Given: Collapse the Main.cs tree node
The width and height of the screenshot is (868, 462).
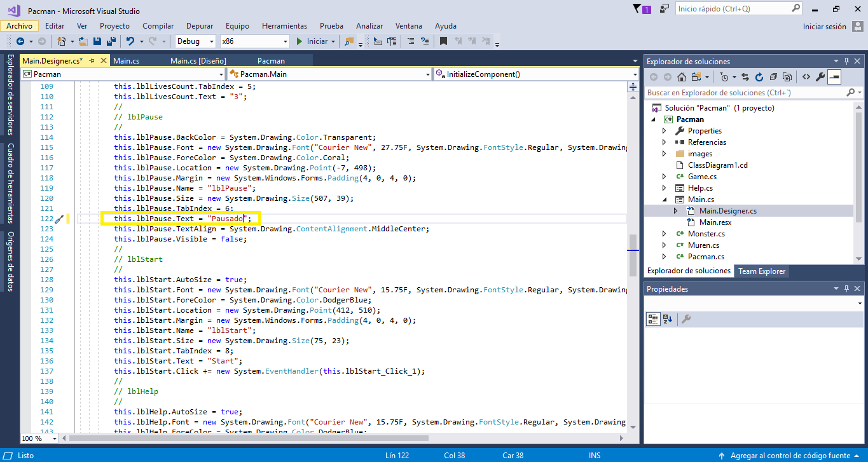Looking at the screenshot, I should 663,199.
